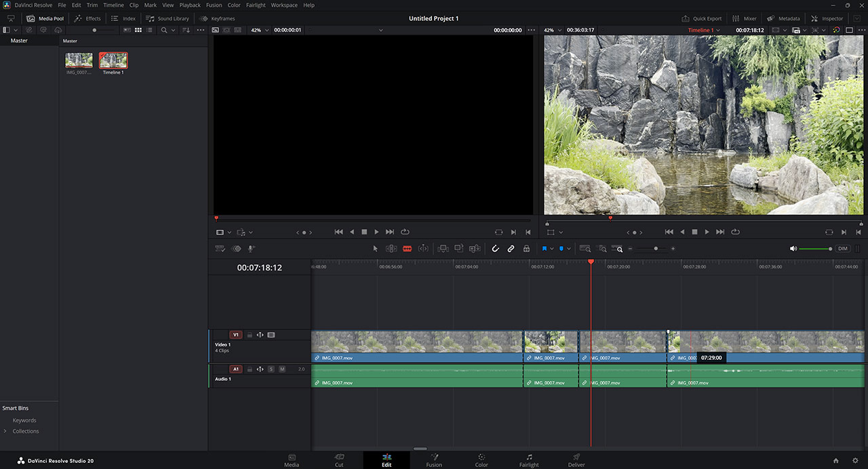
Task: Select the Timeline 1 thumbnail in media pool
Action: pos(113,61)
